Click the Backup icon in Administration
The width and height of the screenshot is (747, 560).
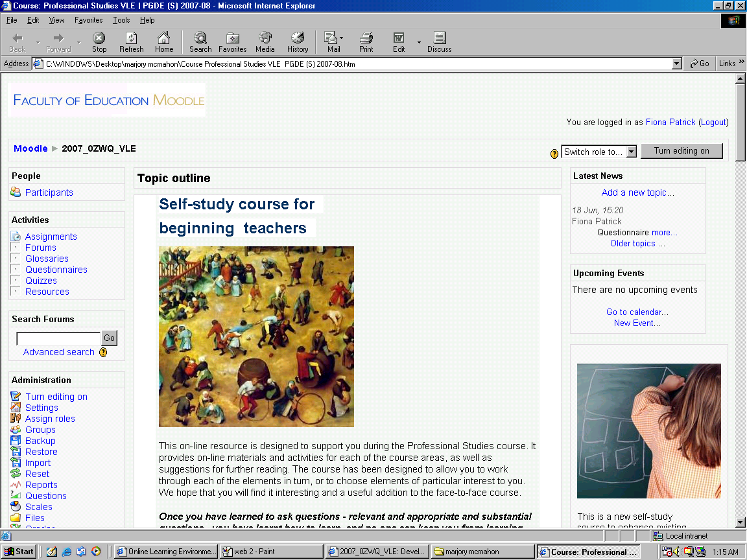pos(16,441)
